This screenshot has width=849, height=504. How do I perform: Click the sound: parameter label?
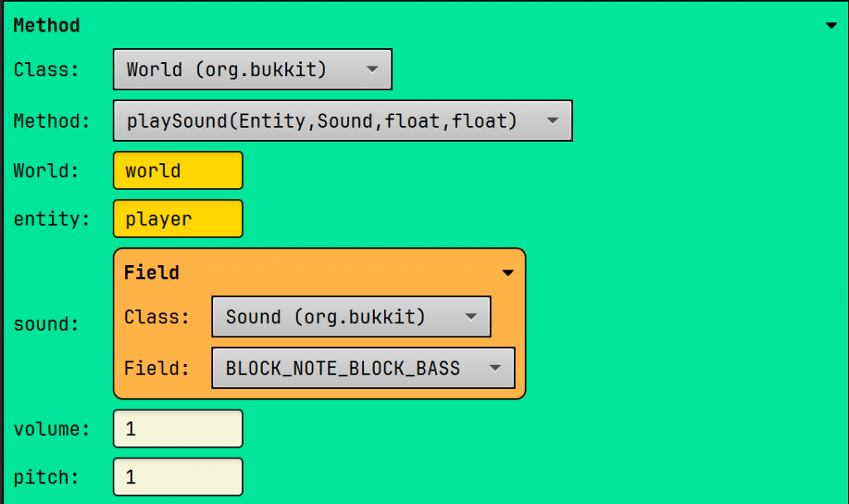pyautogui.click(x=46, y=324)
